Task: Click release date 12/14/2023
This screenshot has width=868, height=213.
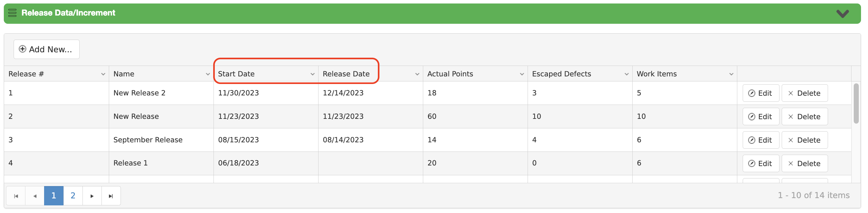Action: tap(343, 93)
